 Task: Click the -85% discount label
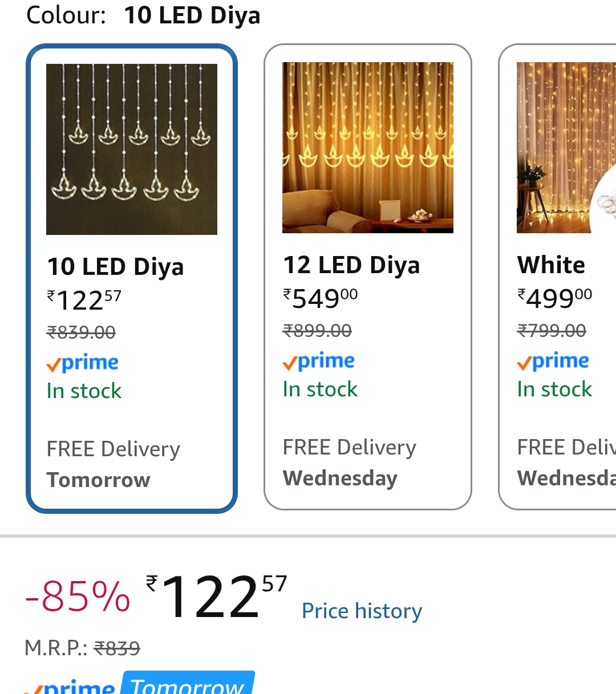pos(78,597)
